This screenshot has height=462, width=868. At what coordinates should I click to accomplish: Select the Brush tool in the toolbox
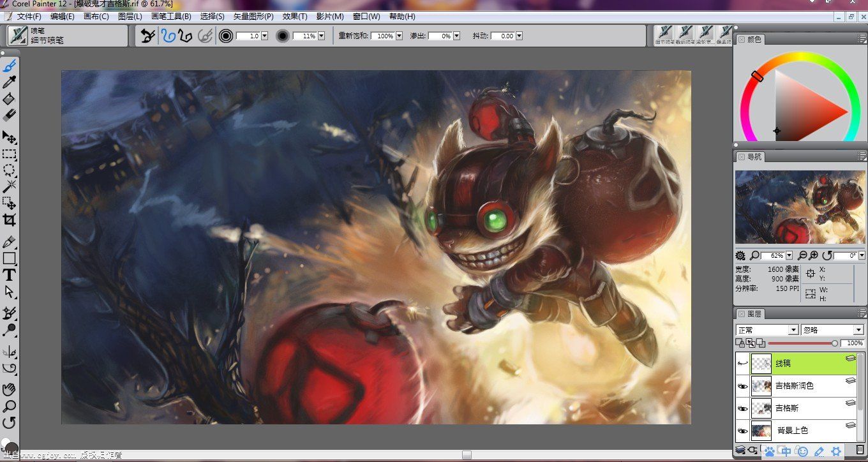[9, 66]
